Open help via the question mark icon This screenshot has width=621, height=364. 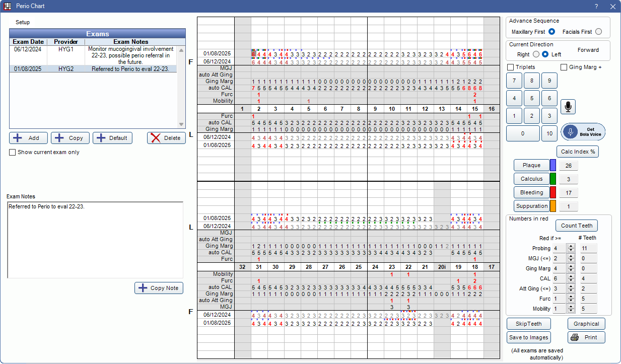pyautogui.click(x=596, y=6)
